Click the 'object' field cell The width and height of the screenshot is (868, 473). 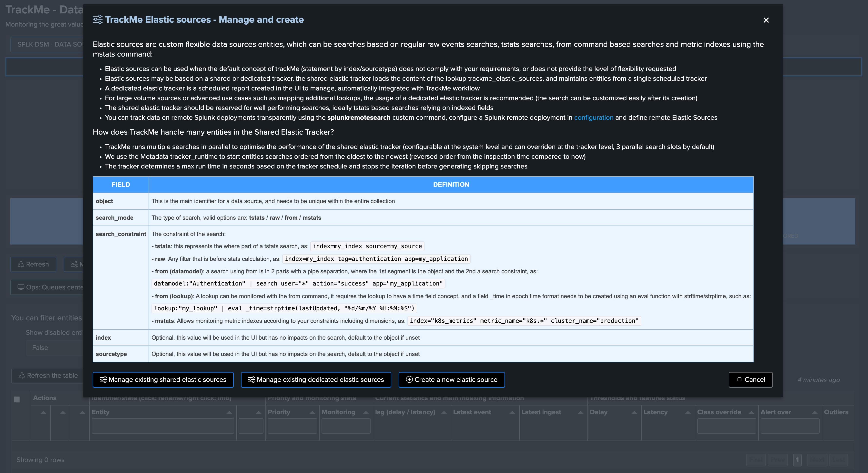pyautogui.click(x=121, y=201)
